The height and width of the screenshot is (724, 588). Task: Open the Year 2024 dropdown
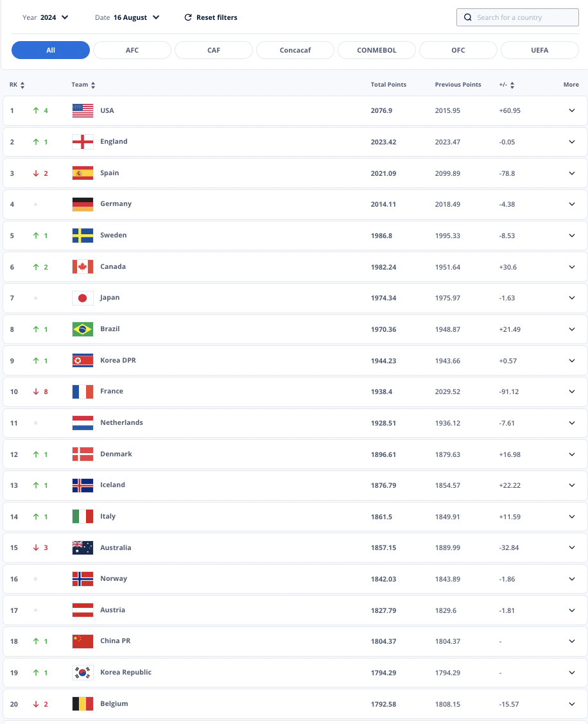point(46,17)
